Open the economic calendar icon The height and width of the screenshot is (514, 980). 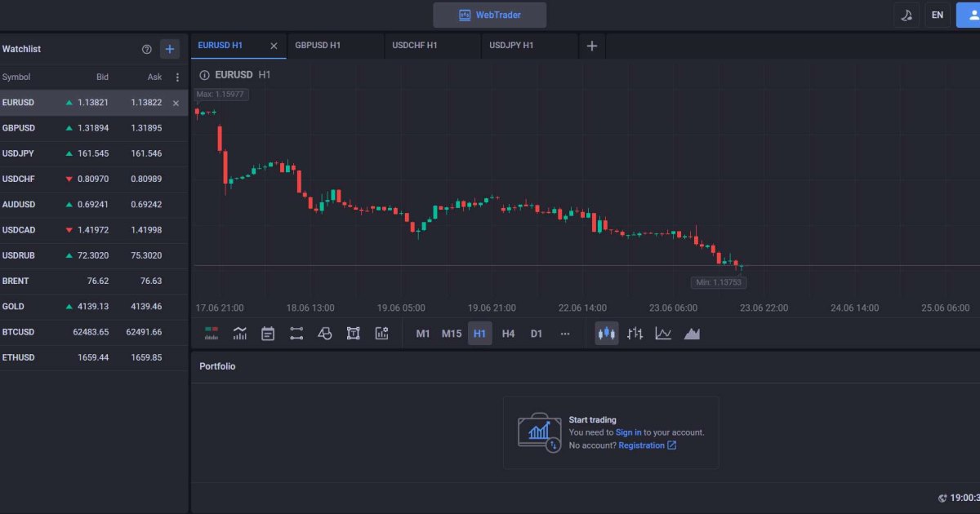click(x=268, y=334)
